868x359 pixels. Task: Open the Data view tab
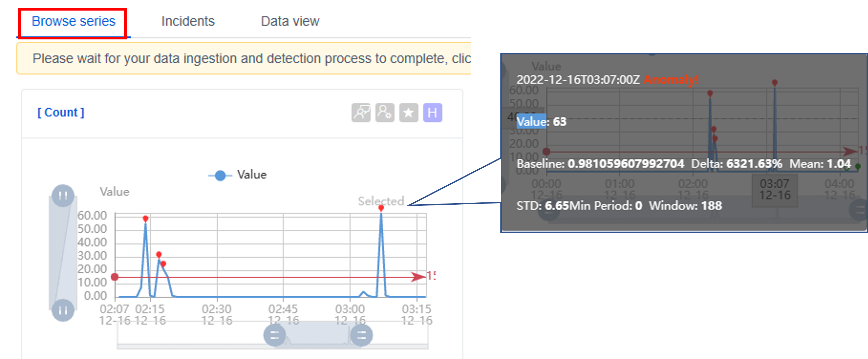pyautogui.click(x=290, y=21)
